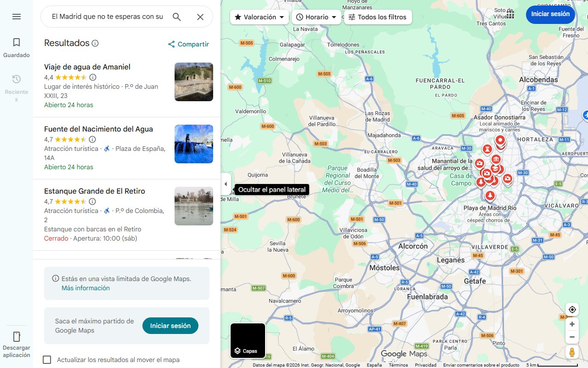This screenshot has height=368, width=588.
Task: Click the Iniciar sesión button
Action: (x=550, y=14)
